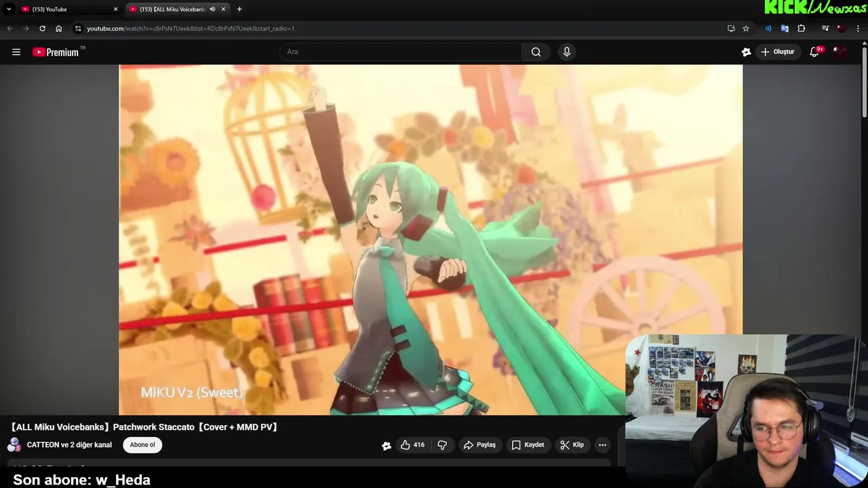The width and height of the screenshot is (868, 488).
Task: Click the channel avatar beside CATTEON
Action: 14,445
